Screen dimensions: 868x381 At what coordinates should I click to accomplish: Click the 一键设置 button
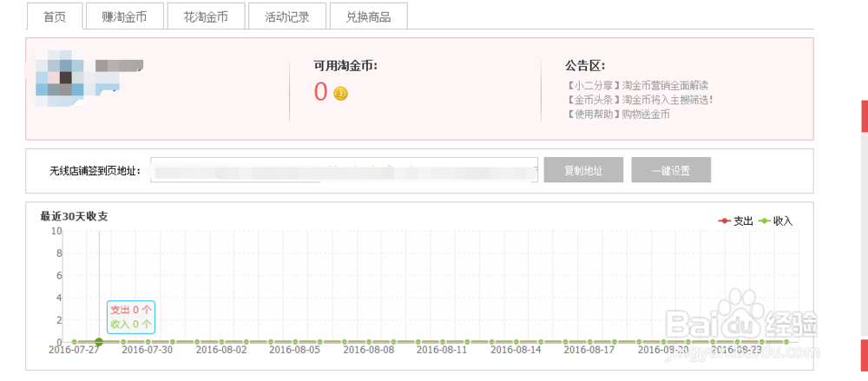671,170
